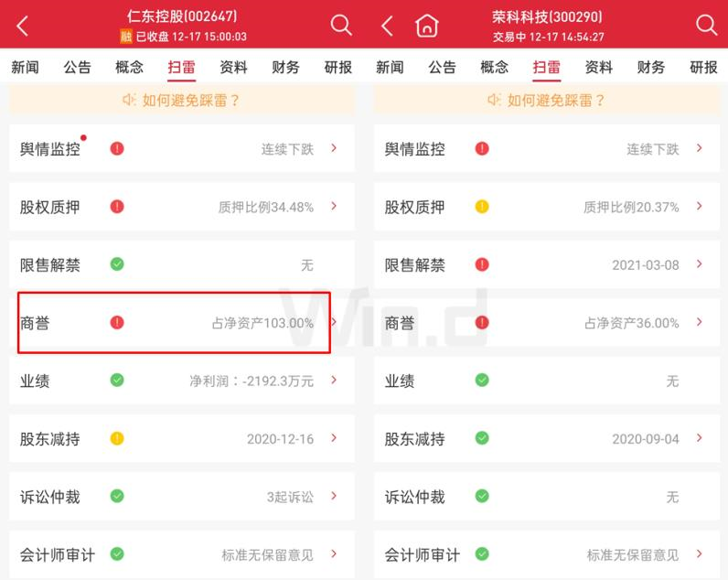Expand 荣科科技 限售解禁 2021-03-08 chevron
The width and height of the screenshot is (728, 580).
point(700,263)
